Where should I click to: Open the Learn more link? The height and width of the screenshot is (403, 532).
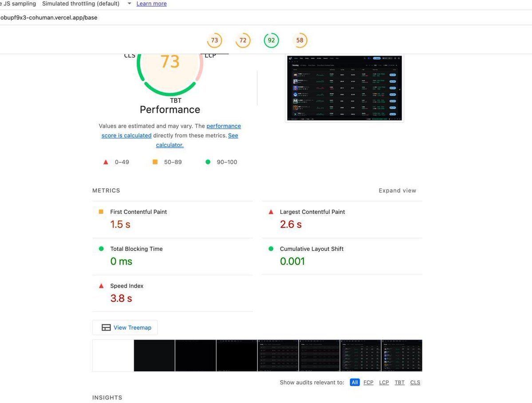151,4
